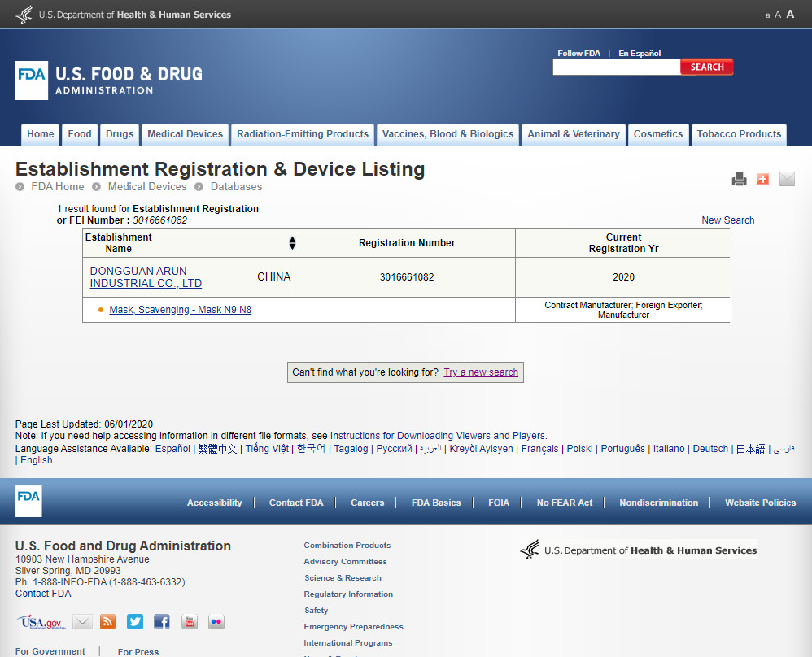Image resolution: width=812 pixels, height=657 pixels.
Task: Click Accessibility in footer bar
Action: click(x=215, y=503)
